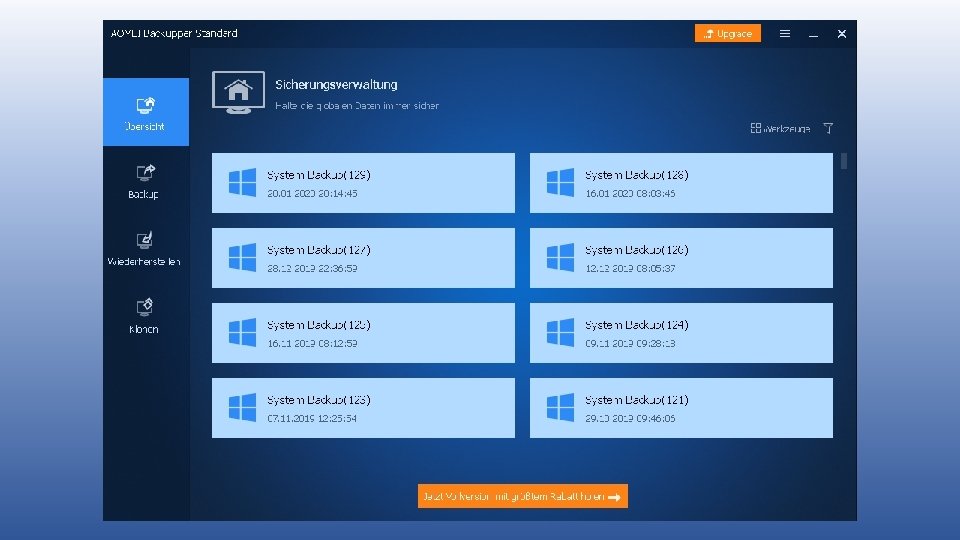Click the filter funnel icon
960x540 pixels.
click(828, 128)
